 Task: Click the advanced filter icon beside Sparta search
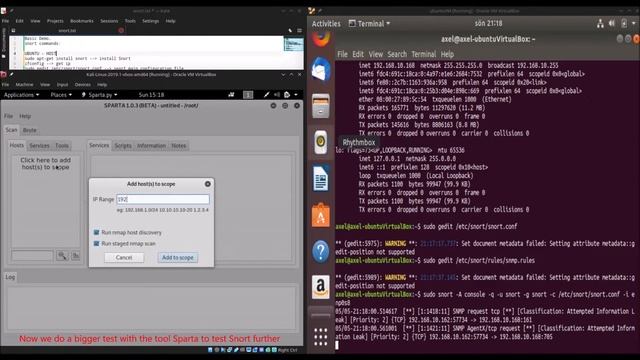click(x=76, y=256)
